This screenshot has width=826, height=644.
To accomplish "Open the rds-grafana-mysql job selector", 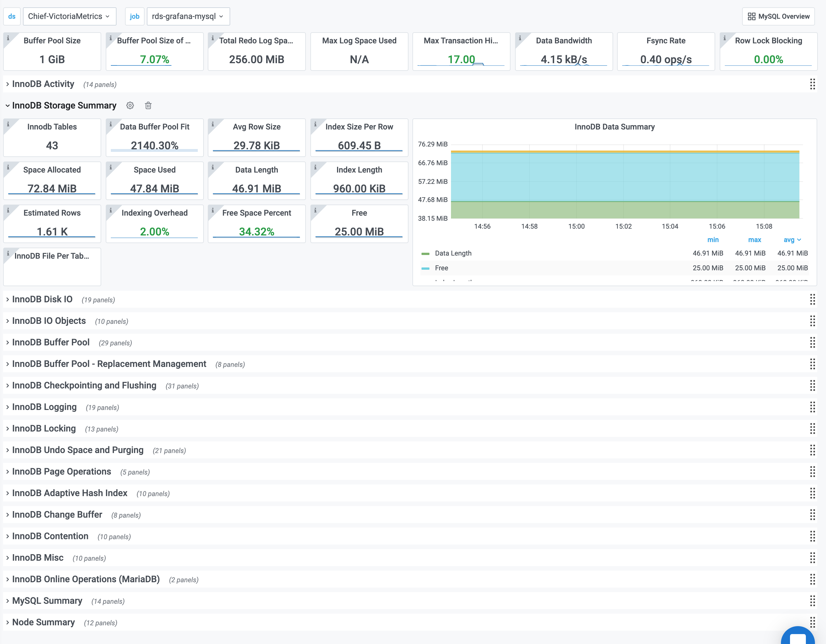I will pyautogui.click(x=188, y=16).
